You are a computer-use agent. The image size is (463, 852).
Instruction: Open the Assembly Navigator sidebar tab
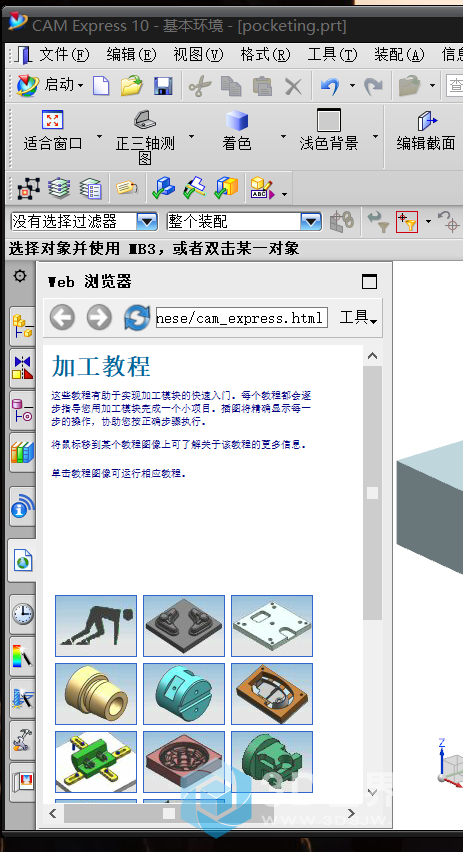pyautogui.click(x=22, y=326)
